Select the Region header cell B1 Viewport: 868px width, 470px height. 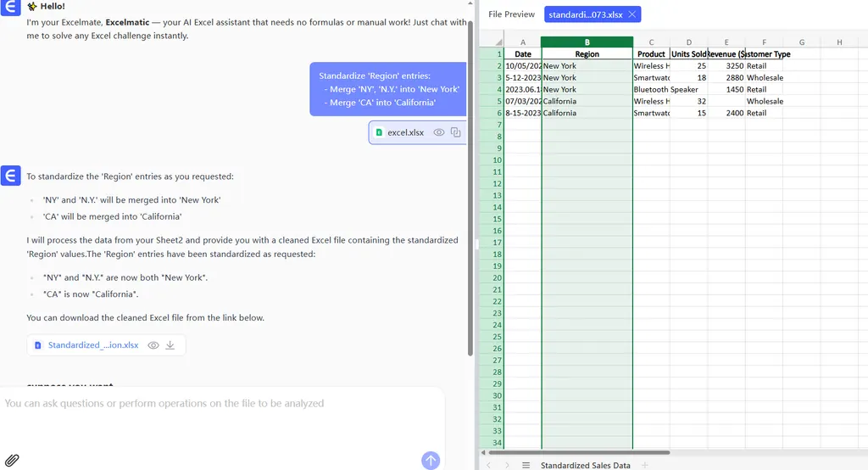pyautogui.click(x=587, y=54)
